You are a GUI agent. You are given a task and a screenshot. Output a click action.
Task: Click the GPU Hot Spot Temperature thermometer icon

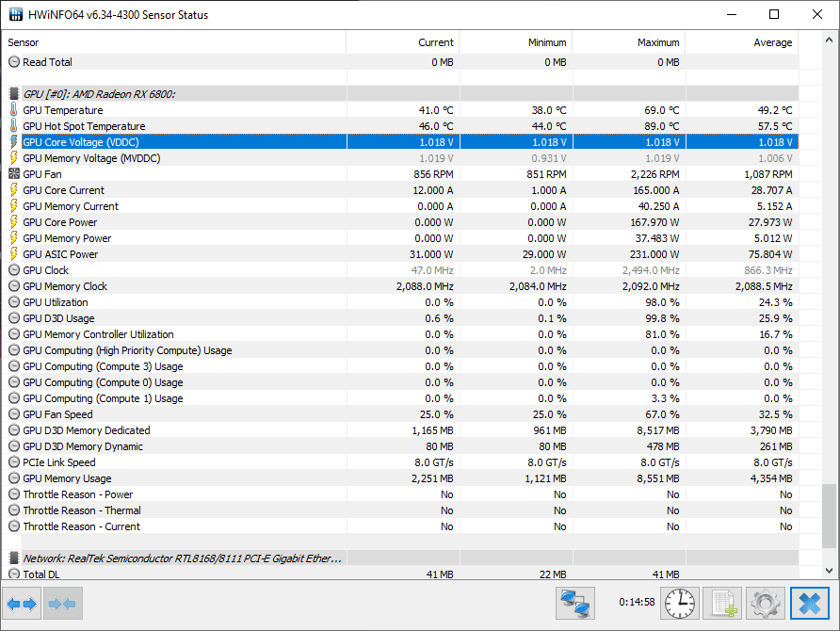[x=14, y=126]
